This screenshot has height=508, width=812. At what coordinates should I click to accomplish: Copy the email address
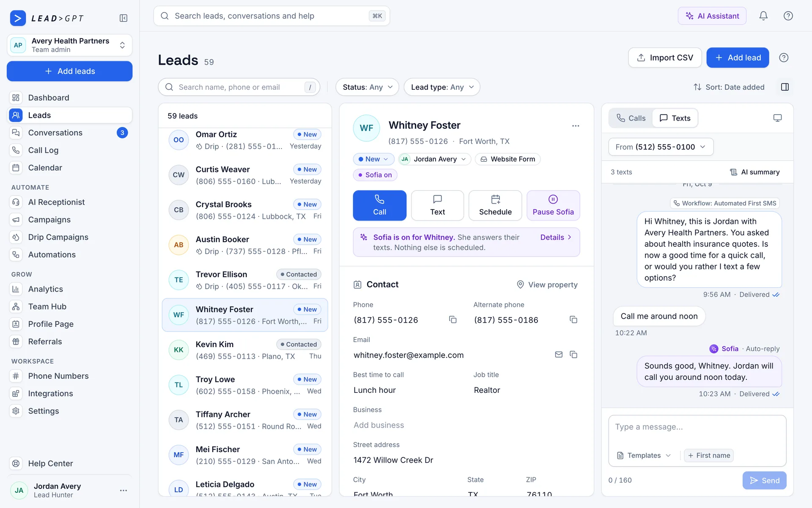pos(573,355)
